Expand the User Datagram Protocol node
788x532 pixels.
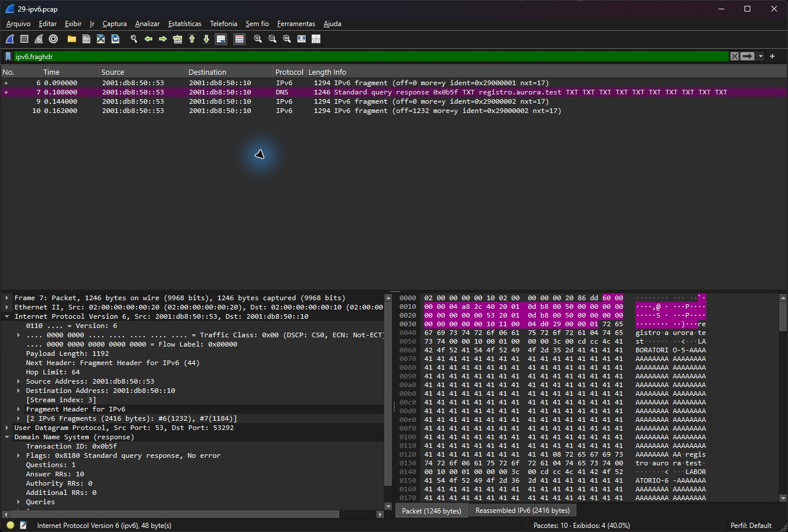click(7, 428)
